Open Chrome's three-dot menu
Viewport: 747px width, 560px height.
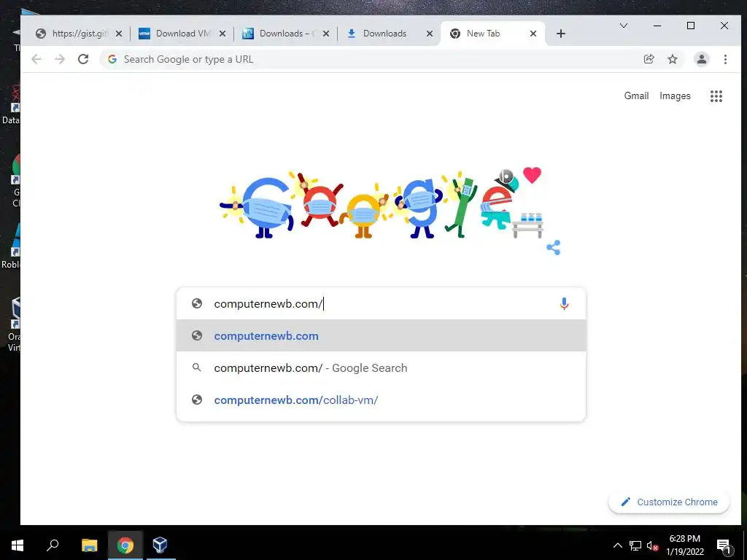click(725, 59)
